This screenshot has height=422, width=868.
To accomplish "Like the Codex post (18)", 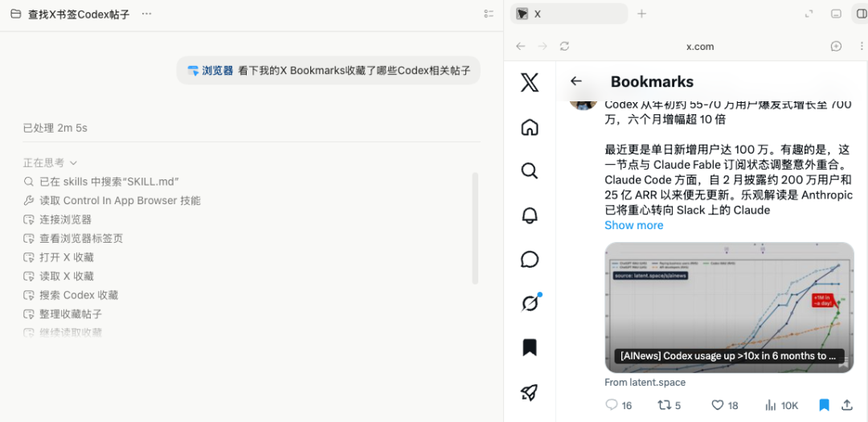I will tap(725, 405).
